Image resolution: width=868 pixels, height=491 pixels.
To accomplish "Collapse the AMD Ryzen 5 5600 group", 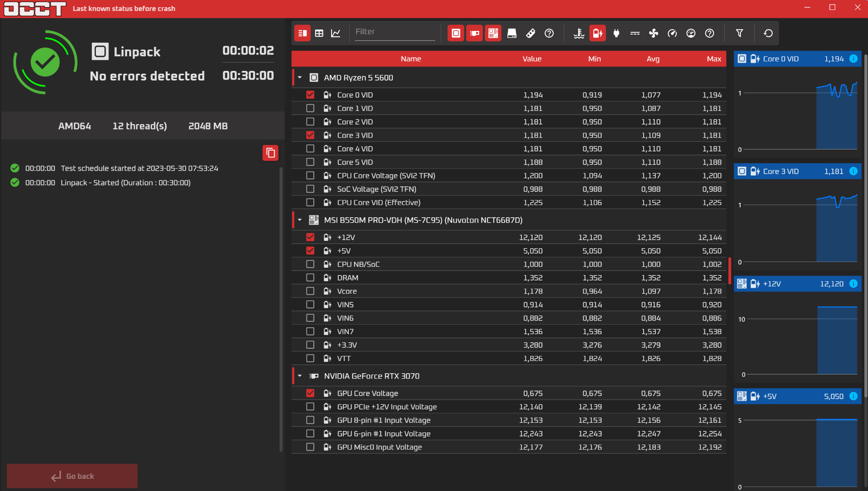I will (300, 78).
